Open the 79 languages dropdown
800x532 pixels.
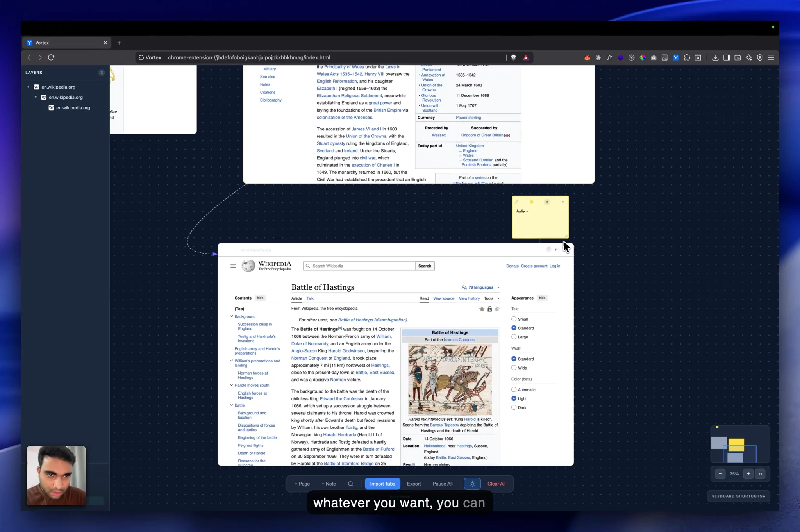click(x=480, y=287)
